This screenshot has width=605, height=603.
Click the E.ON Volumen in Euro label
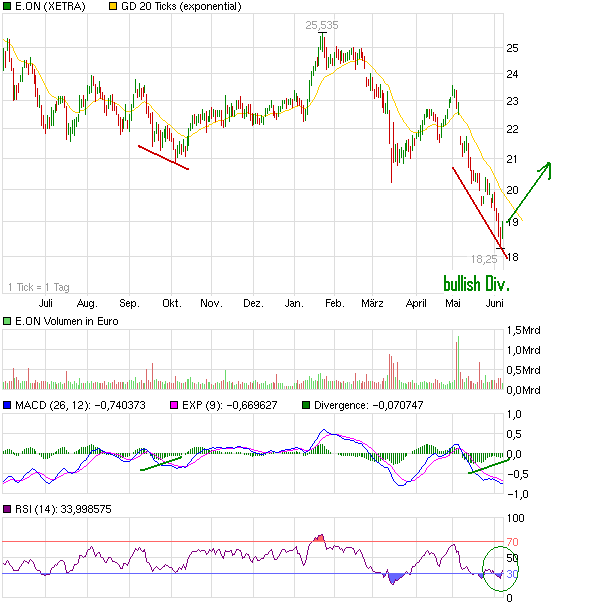click(x=67, y=321)
